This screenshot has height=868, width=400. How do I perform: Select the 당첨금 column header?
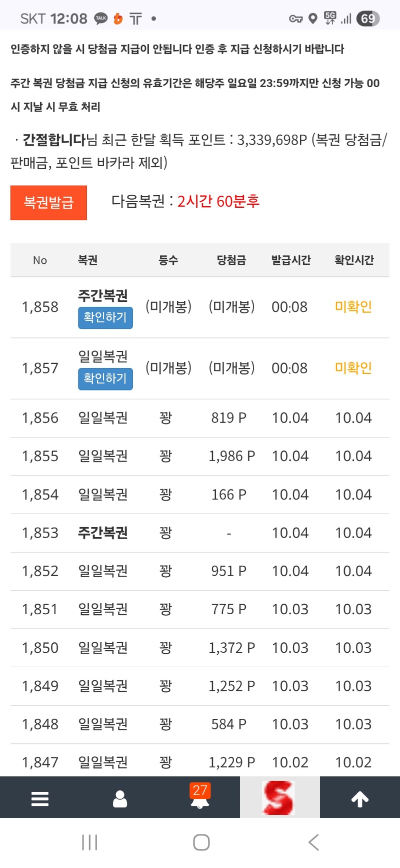tap(231, 260)
